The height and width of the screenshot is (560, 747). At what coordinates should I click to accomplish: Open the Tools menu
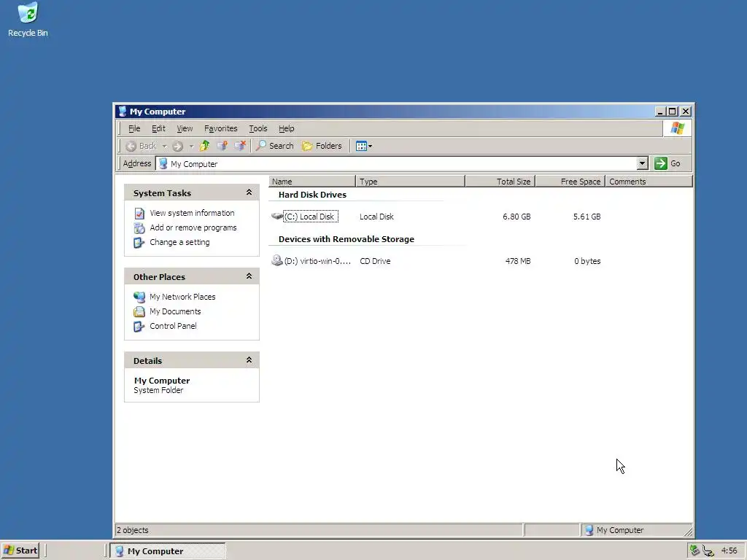click(258, 128)
